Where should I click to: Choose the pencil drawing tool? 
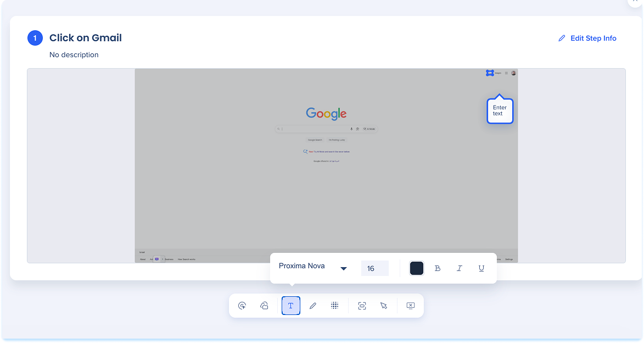point(313,306)
